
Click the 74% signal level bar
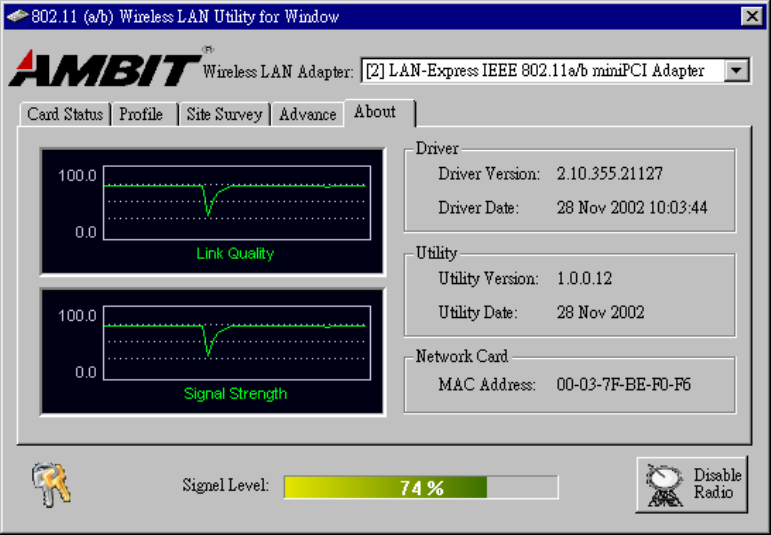(421, 487)
